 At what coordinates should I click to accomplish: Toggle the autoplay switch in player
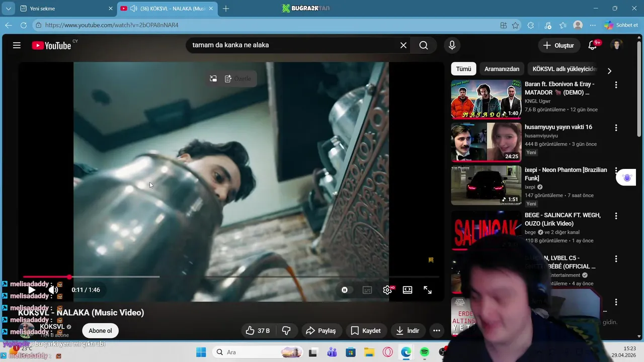[345, 290]
